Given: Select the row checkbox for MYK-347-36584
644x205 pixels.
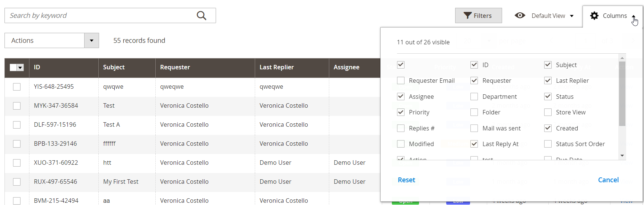Looking at the screenshot, I should point(17,106).
